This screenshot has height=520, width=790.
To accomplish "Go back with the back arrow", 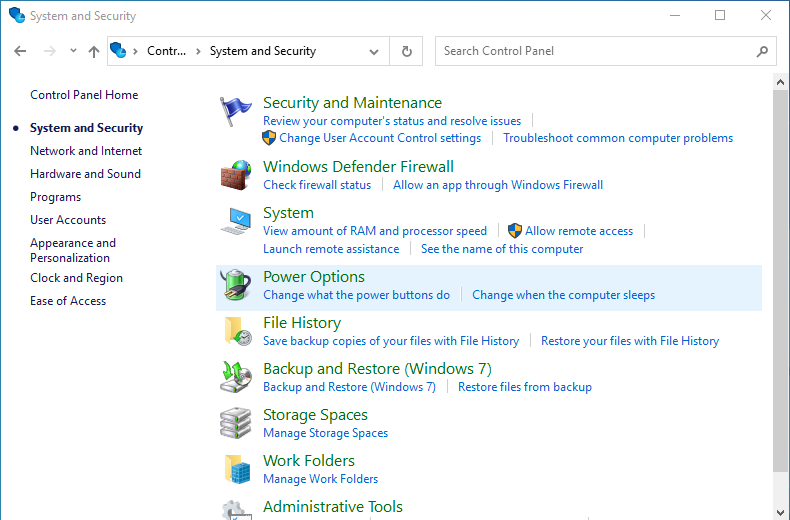I will [x=20, y=51].
